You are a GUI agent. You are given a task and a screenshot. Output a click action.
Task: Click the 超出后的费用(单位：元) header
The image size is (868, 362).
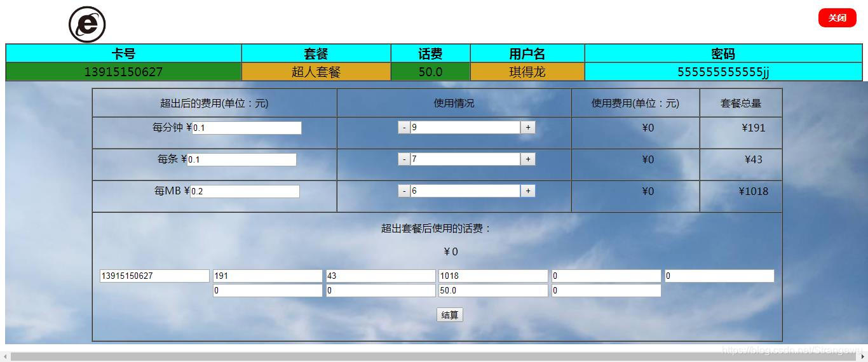pyautogui.click(x=214, y=104)
